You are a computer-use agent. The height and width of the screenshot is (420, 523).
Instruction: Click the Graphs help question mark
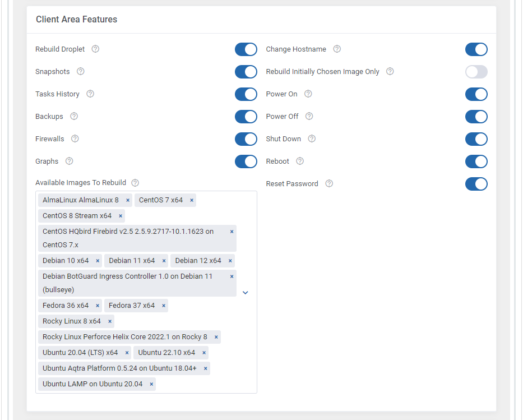click(69, 161)
